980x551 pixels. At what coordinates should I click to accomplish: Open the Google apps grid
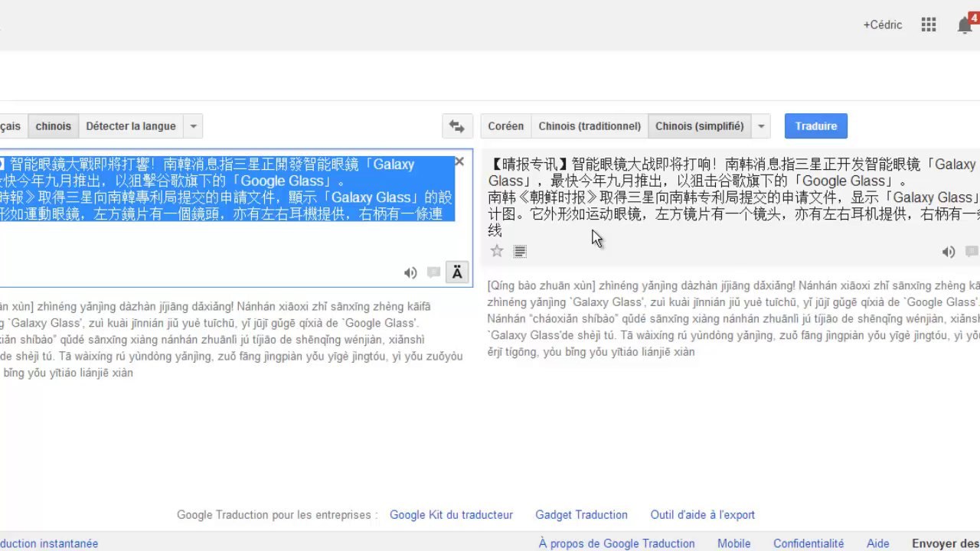[929, 24]
